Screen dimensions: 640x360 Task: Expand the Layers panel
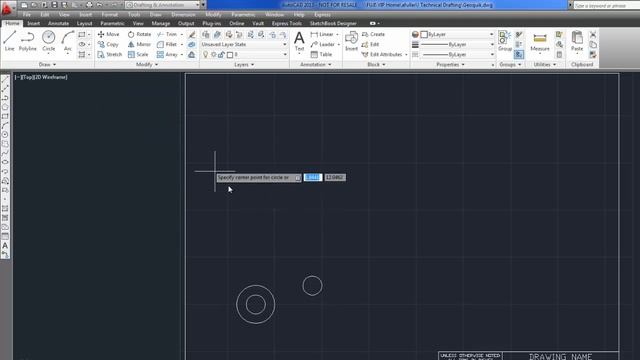click(x=244, y=64)
